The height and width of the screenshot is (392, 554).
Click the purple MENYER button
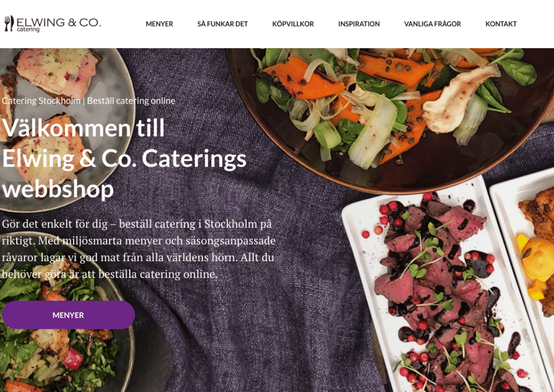pyautogui.click(x=68, y=315)
